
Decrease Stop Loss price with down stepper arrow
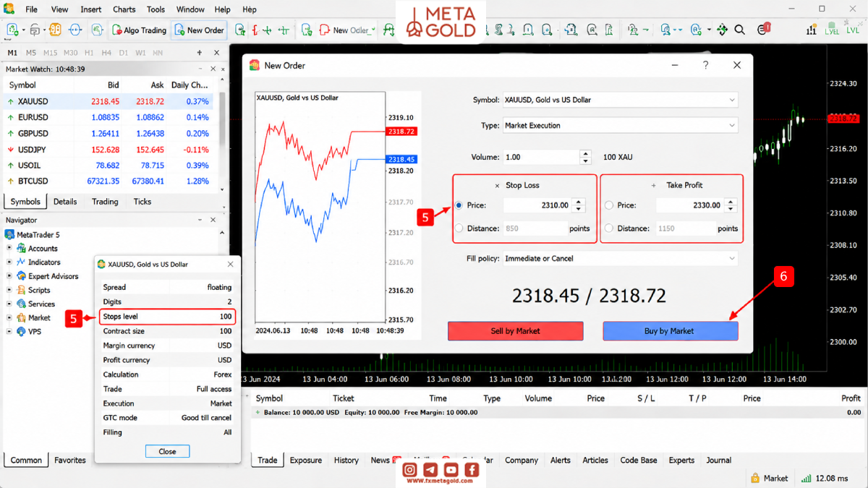(578, 210)
